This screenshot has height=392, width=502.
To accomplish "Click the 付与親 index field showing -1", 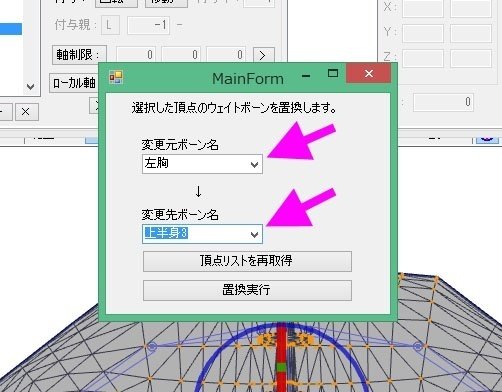I will tap(148, 25).
